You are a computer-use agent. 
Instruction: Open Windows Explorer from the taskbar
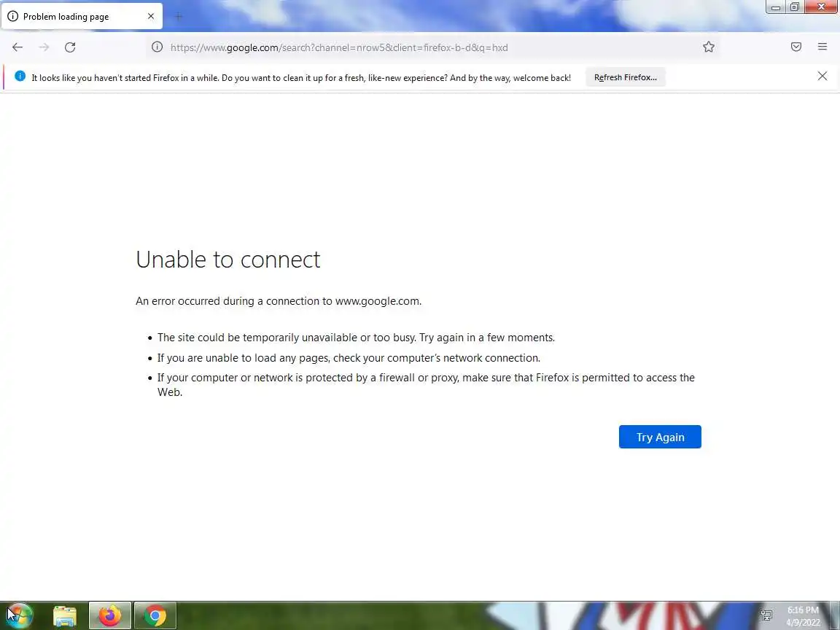(65, 616)
